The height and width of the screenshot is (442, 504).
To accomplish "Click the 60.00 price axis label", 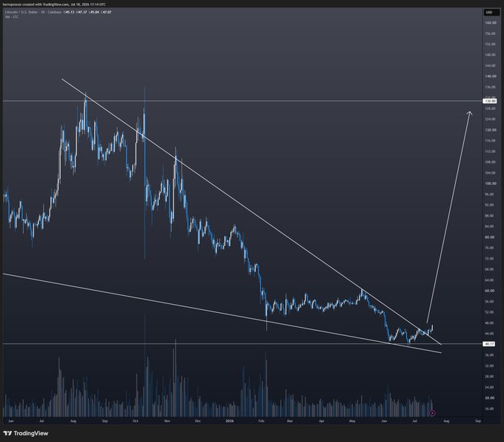I will [490, 291].
